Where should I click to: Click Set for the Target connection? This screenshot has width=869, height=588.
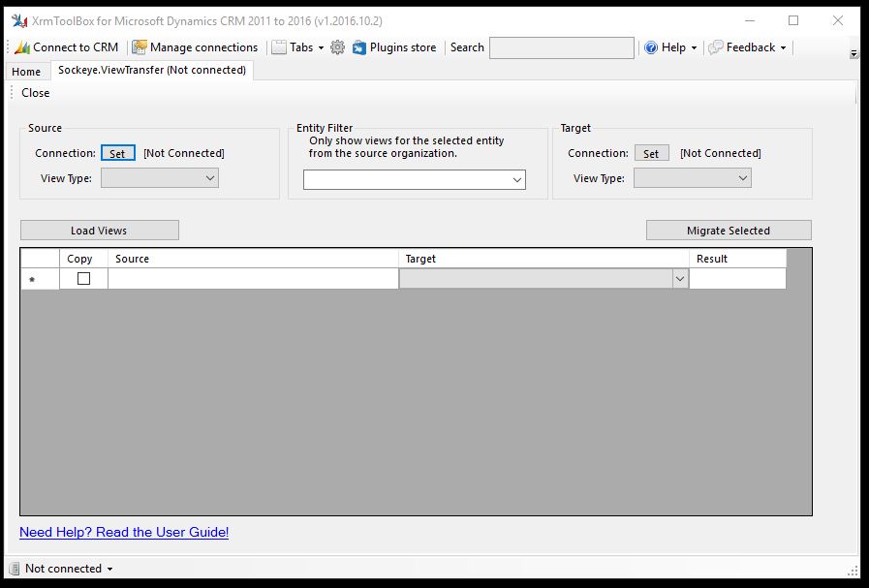click(x=651, y=153)
